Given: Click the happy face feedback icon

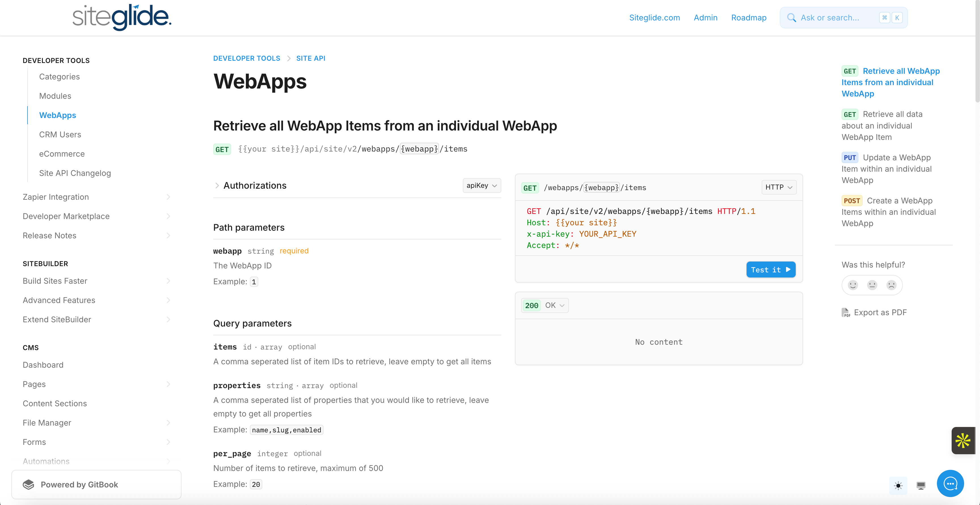Looking at the screenshot, I should pyautogui.click(x=853, y=285).
